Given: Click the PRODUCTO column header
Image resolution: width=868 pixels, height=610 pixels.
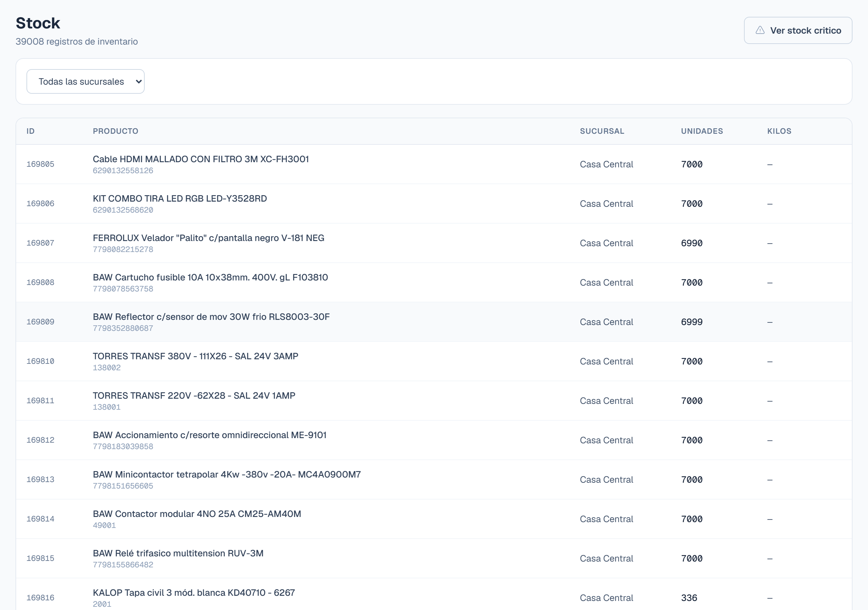Looking at the screenshot, I should pos(116,131).
